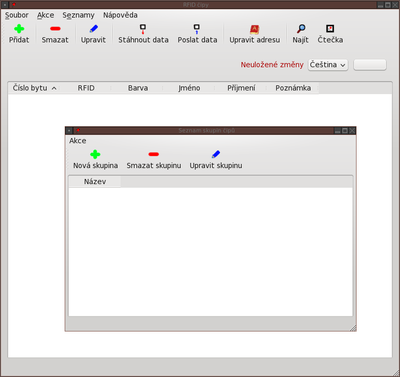The image size is (400, 377).
Task: Sort by Jméno column header
Action: click(x=189, y=88)
